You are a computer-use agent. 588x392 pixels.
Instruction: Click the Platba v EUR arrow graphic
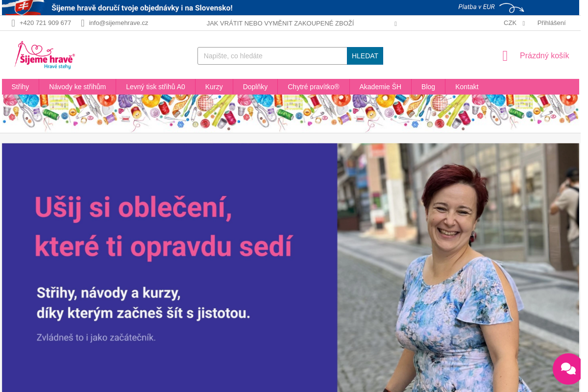click(511, 7)
